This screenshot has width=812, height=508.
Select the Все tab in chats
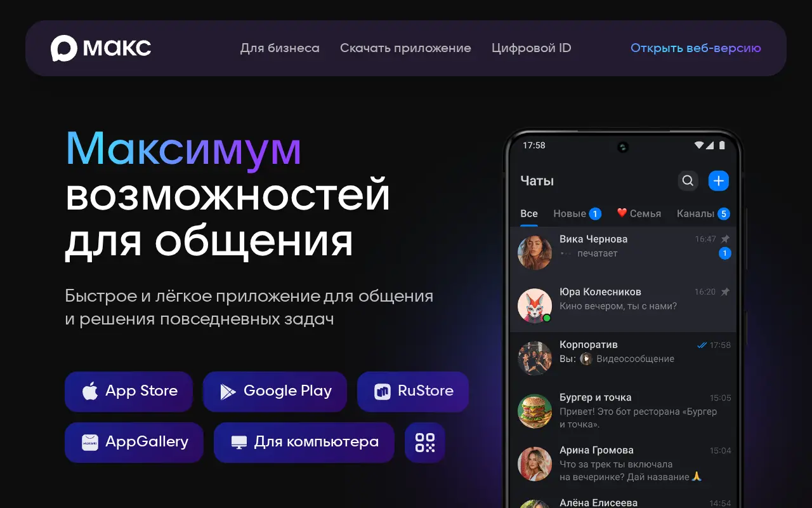529,214
